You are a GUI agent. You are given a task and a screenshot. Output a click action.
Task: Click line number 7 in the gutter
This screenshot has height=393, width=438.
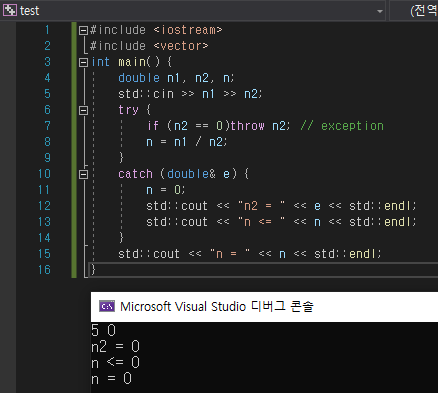click(x=47, y=126)
